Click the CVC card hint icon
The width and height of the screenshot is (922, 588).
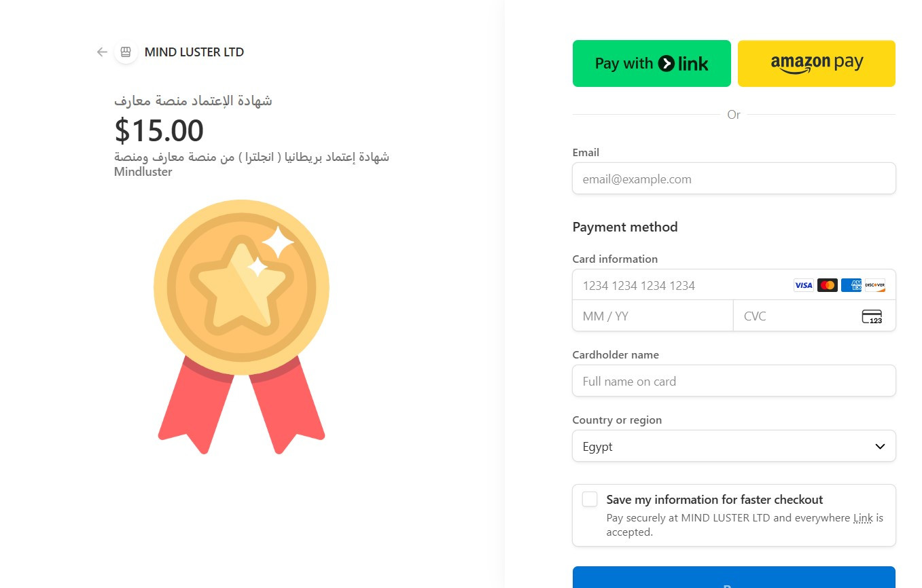pos(872,316)
